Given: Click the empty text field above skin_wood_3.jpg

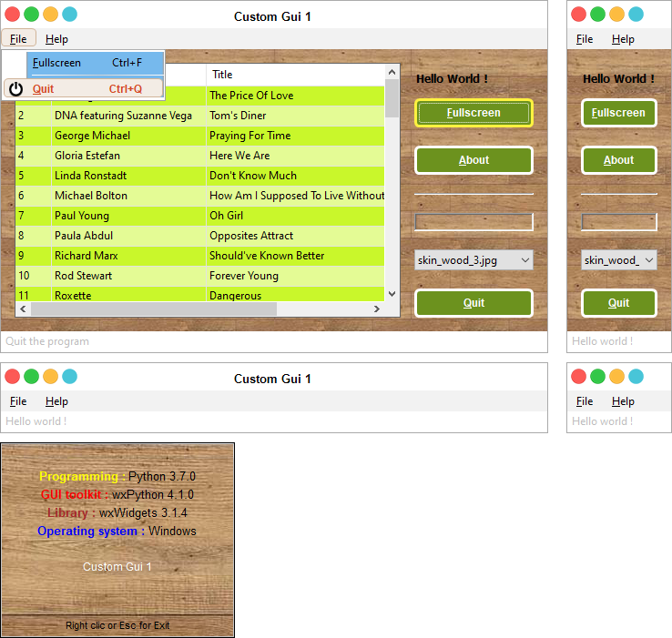Looking at the screenshot, I should tap(473, 221).
